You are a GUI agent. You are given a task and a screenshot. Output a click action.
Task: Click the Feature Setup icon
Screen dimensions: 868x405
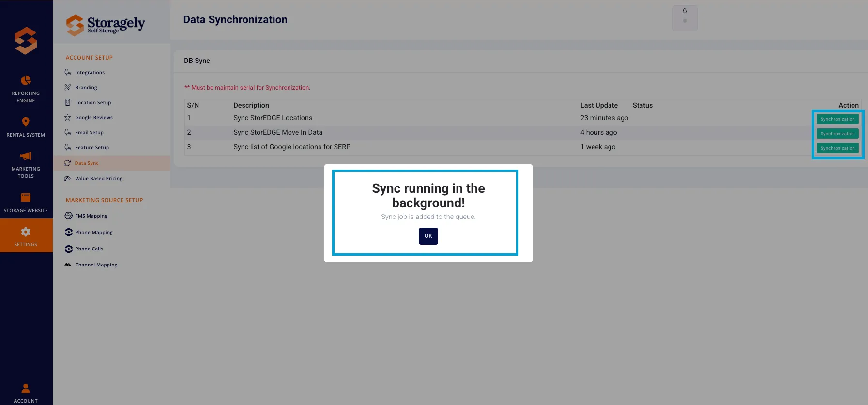point(68,148)
